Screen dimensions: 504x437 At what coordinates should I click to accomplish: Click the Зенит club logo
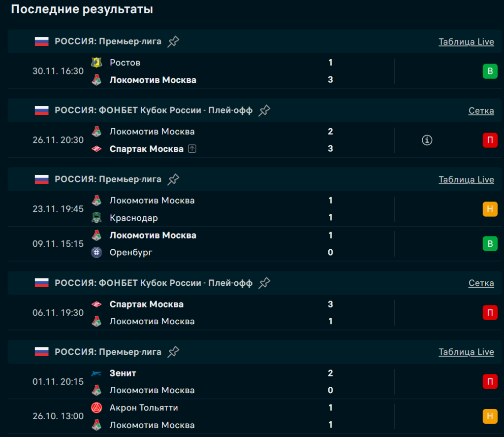tap(96, 373)
